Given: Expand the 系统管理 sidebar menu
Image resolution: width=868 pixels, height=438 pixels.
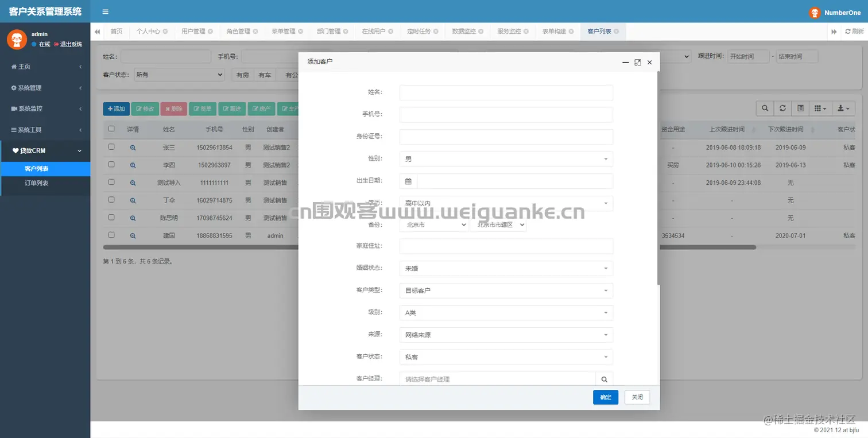Looking at the screenshot, I should click(x=45, y=88).
